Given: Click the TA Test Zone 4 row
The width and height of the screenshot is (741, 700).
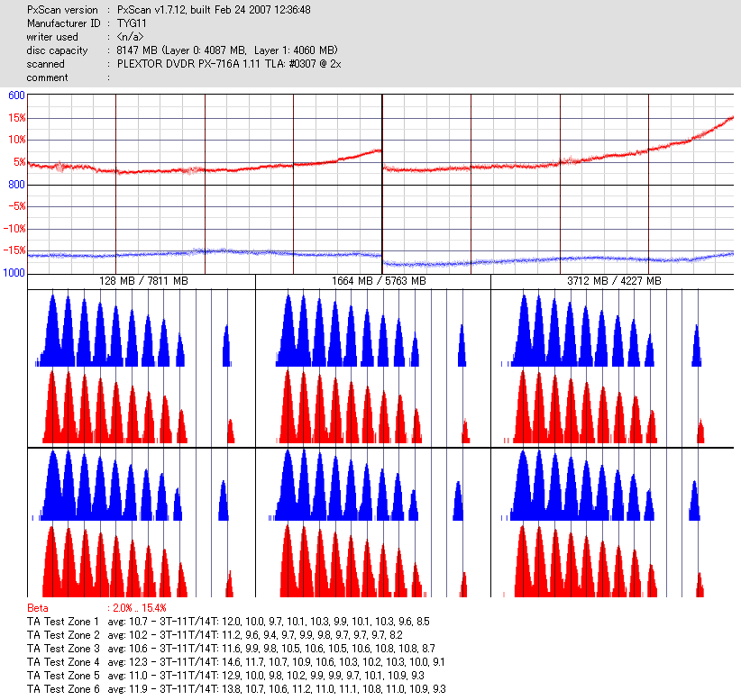Looking at the screenshot, I should (236, 662).
